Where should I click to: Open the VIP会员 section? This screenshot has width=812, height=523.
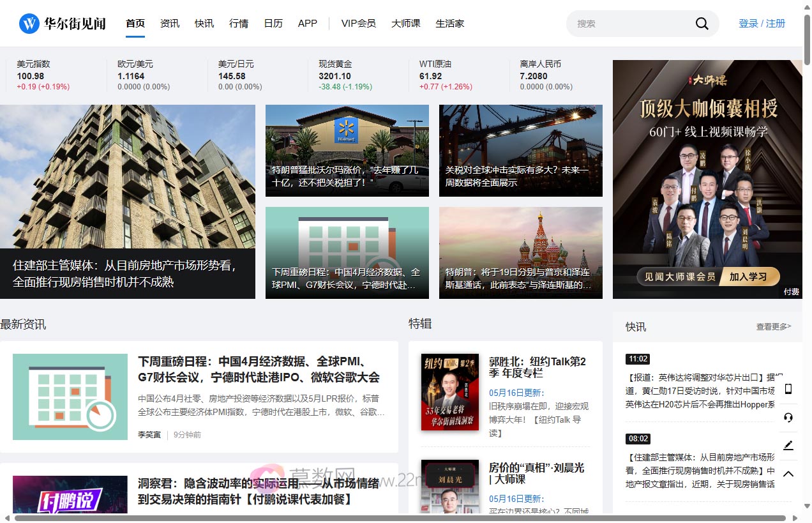359,23
